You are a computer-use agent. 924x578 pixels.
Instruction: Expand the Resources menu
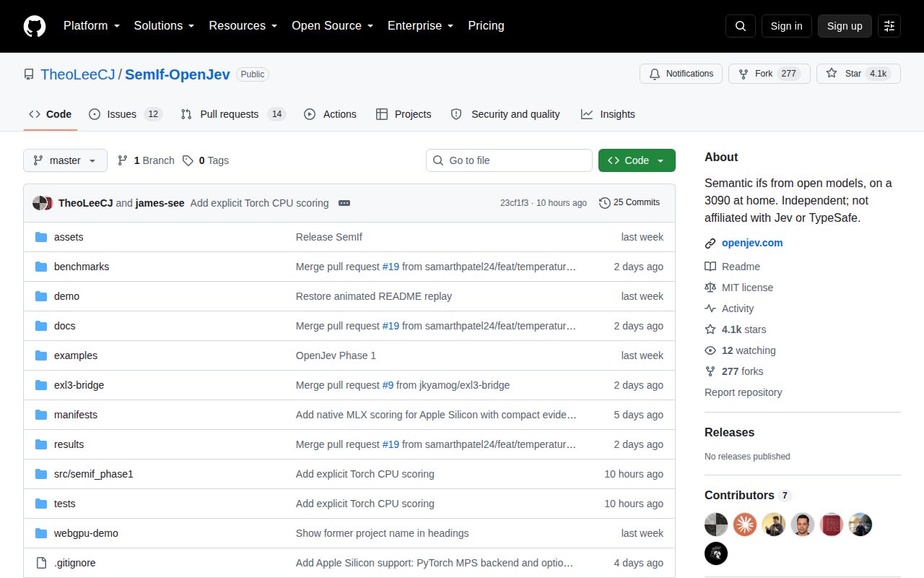click(x=243, y=26)
